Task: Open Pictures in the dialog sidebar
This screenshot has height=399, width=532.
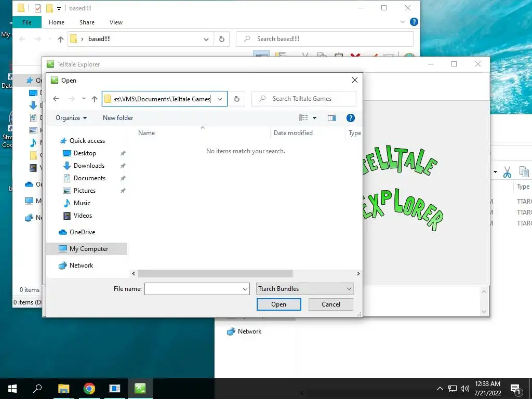Action: 85,191
